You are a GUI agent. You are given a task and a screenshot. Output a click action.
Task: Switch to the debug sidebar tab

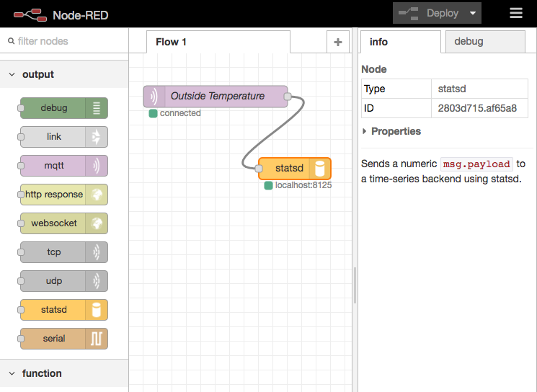[x=485, y=42]
